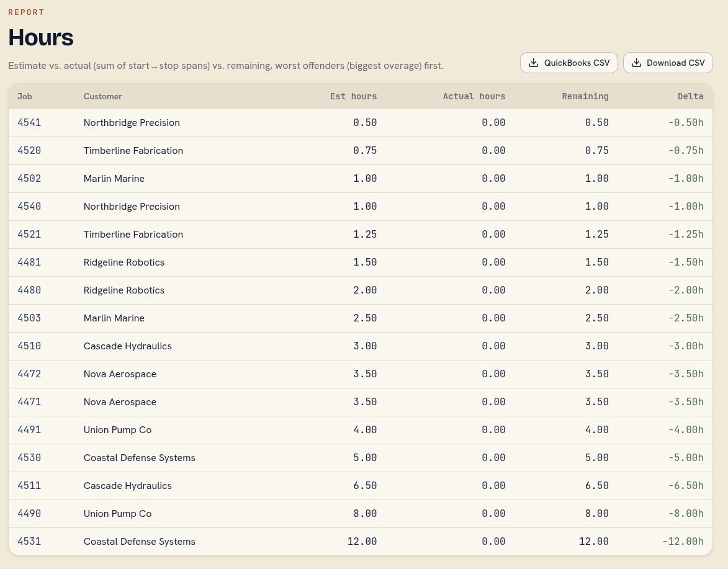
Task: Open job 4520 link
Action: point(29,150)
